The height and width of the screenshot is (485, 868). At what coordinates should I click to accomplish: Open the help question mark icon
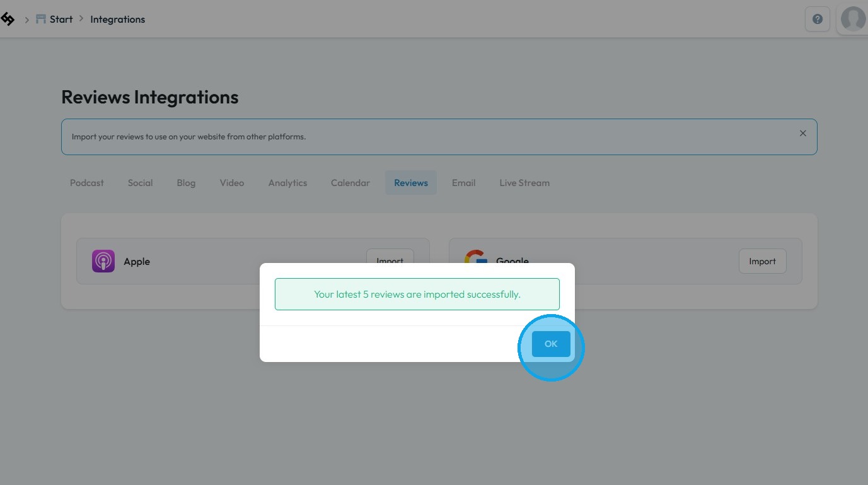pyautogui.click(x=818, y=19)
